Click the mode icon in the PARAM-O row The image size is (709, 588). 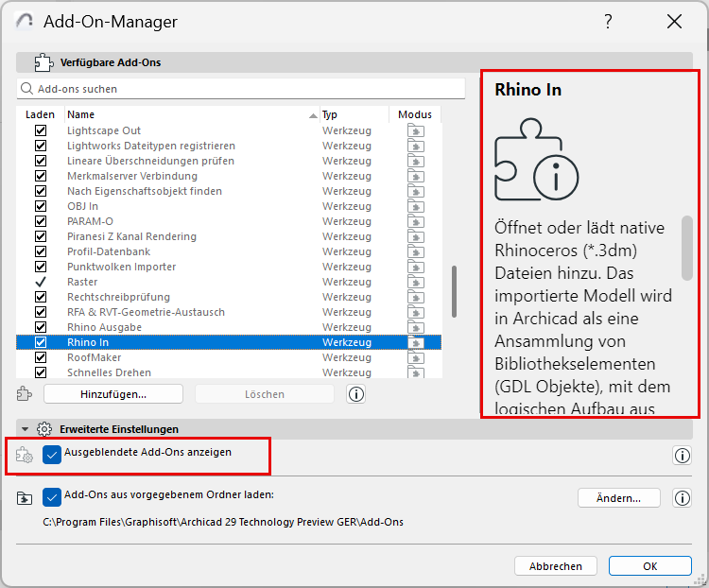(416, 221)
